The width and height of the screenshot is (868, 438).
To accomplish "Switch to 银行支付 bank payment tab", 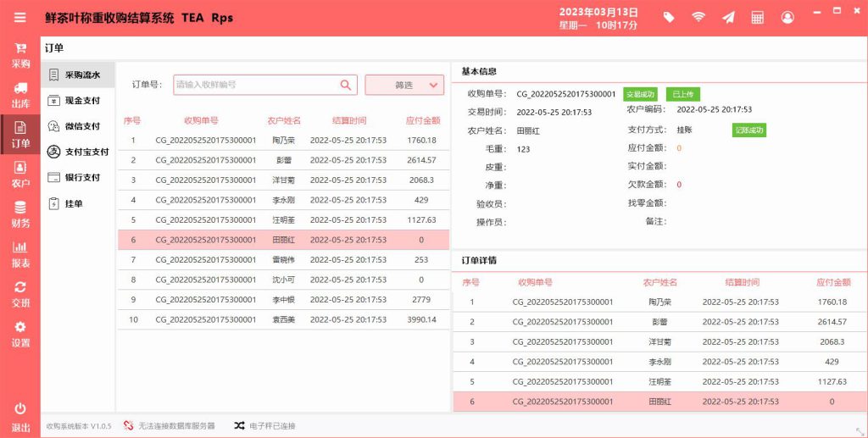I will pyautogui.click(x=77, y=178).
